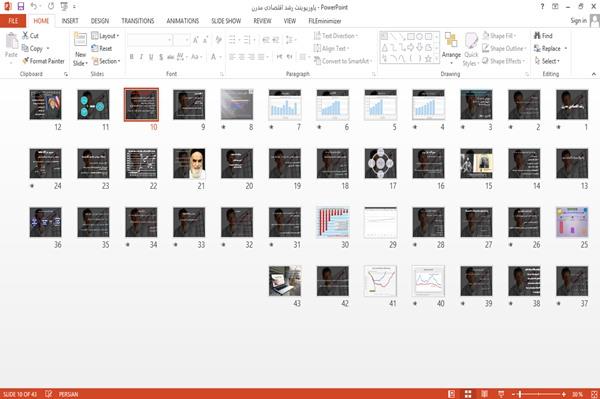Open the font name combo box
Screen dimensions: 600x399
click(150, 40)
